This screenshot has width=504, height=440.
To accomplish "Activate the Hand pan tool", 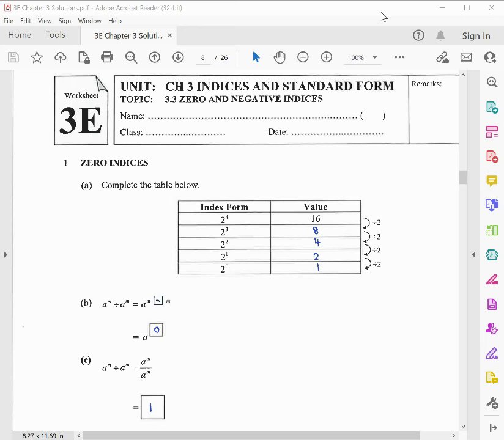I will coord(280,57).
